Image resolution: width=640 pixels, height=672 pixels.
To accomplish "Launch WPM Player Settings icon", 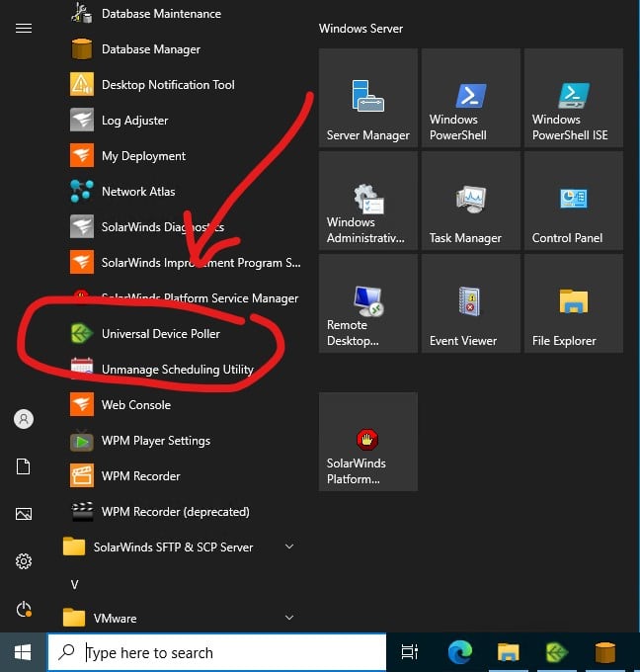I will click(81, 440).
